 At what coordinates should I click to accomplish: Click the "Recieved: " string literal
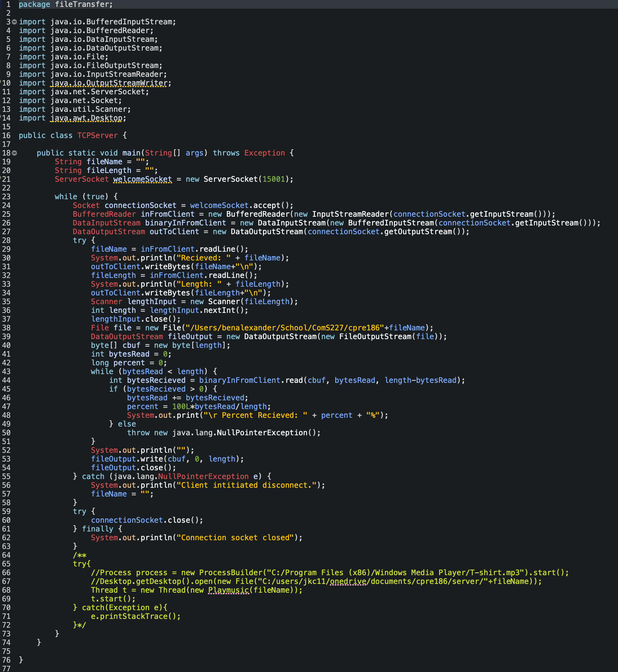203,258
